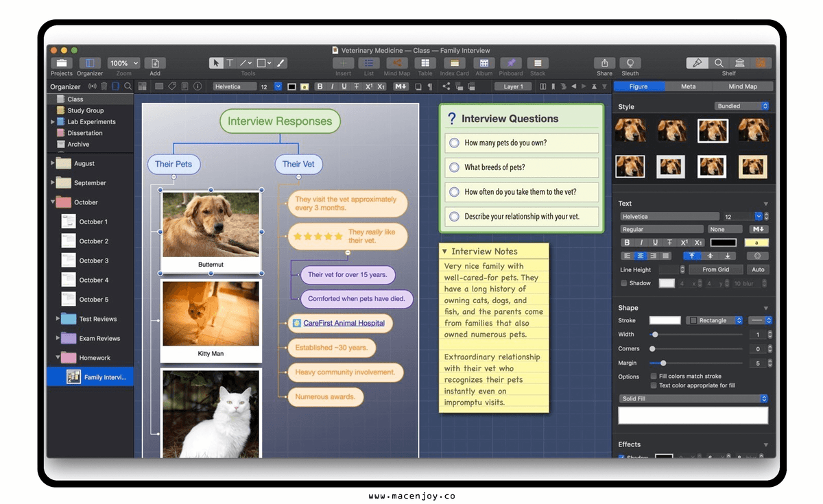Viewport: 823px width, 504px height.
Task: Click the Auto line height button
Action: coord(758,269)
